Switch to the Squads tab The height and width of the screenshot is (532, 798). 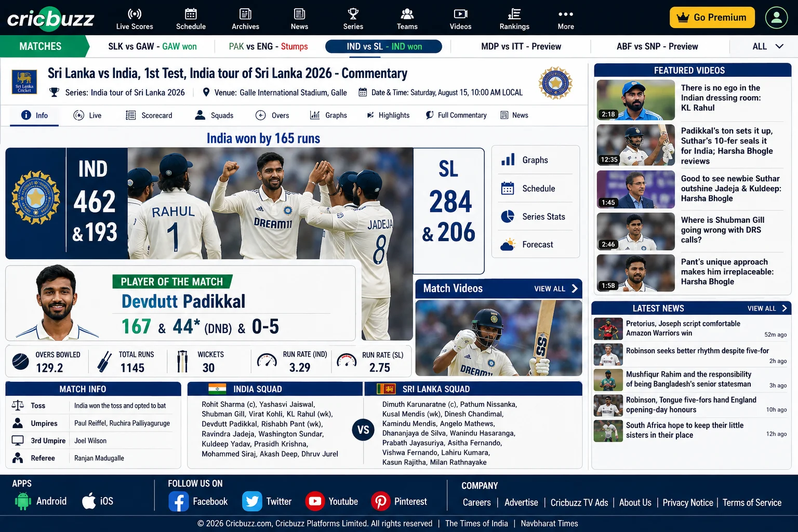coord(214,115)
